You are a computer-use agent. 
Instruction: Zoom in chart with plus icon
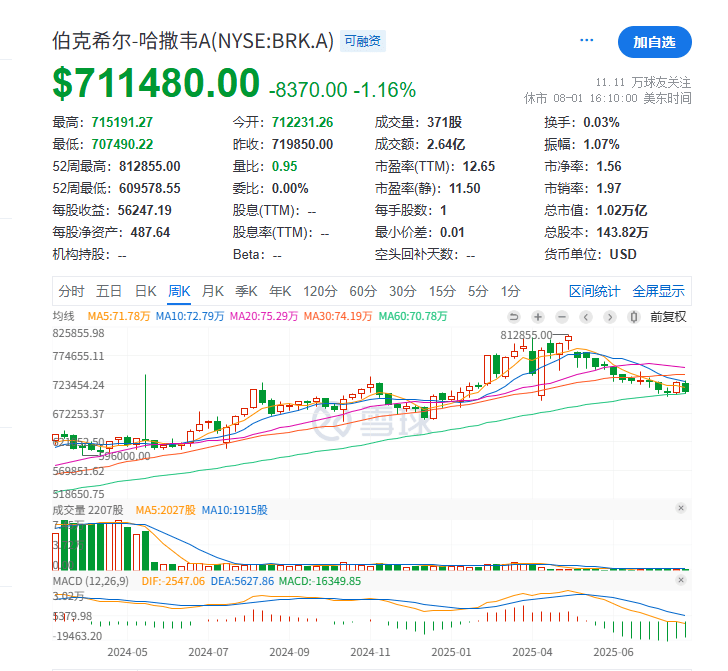tap(538, 317)
